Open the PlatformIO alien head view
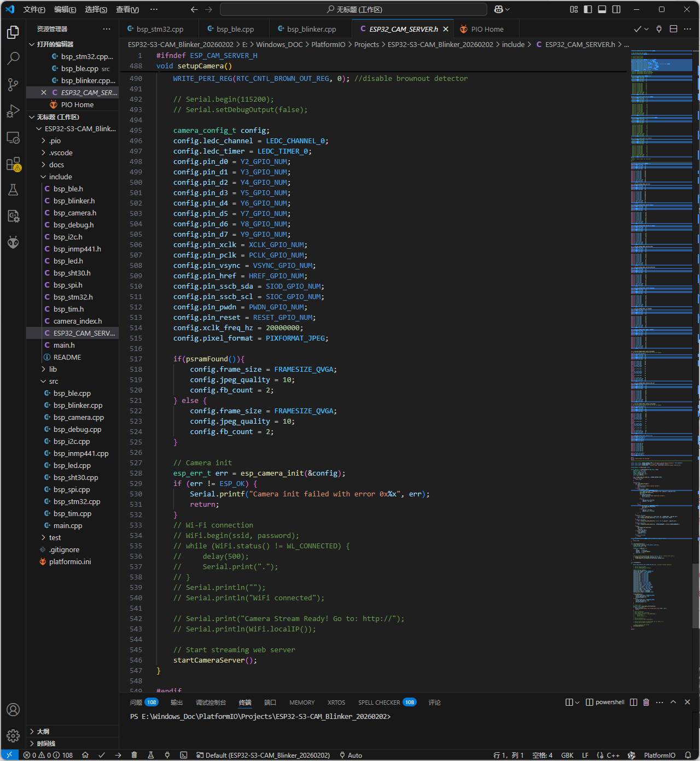The image size is (700, 761). click(x=13, y=242)
